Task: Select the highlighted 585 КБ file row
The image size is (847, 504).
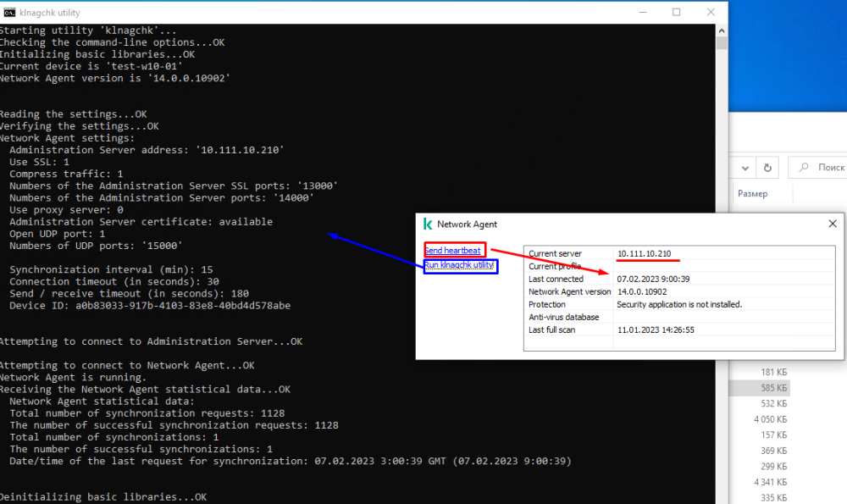Action: [x=760, y=388]
